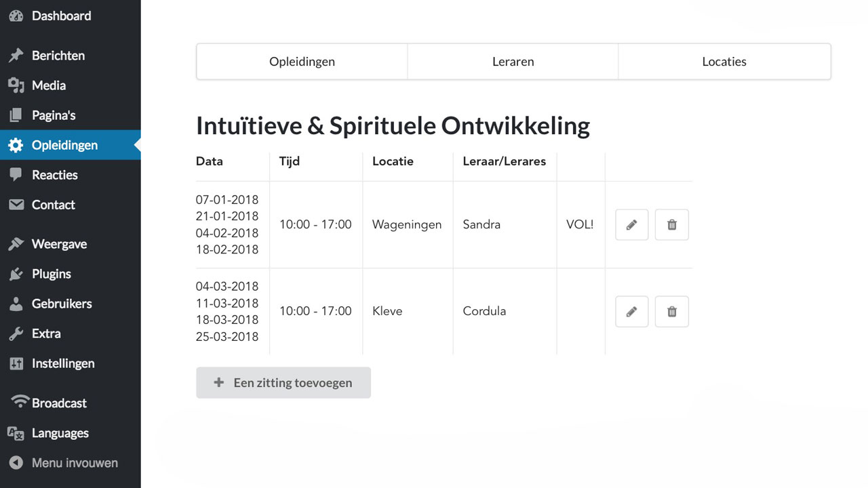Delete the Kleve session with trash icon

(671, 312)
